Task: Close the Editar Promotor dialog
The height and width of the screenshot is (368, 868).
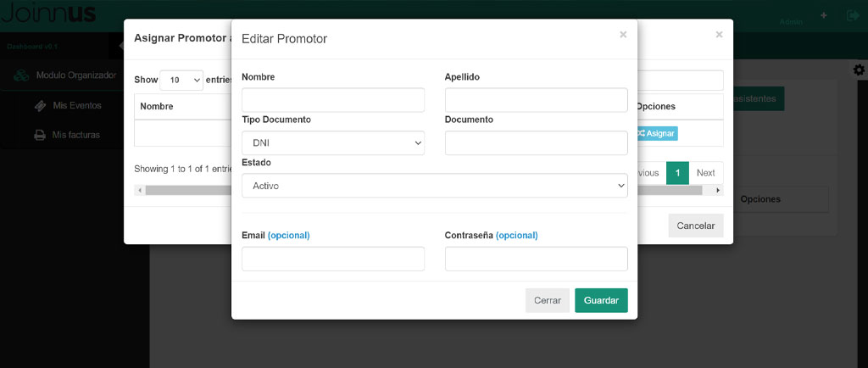Action: [623, 35]
